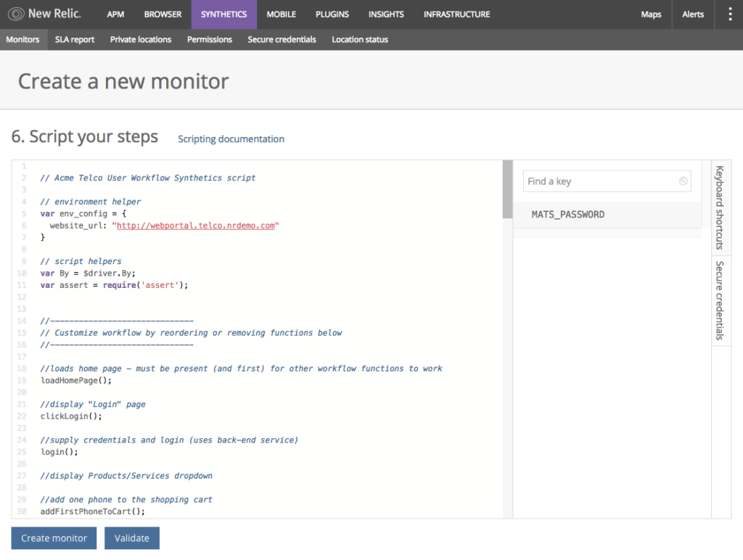Open the Secure credentials vertical side tab

[x=721, y=300]
